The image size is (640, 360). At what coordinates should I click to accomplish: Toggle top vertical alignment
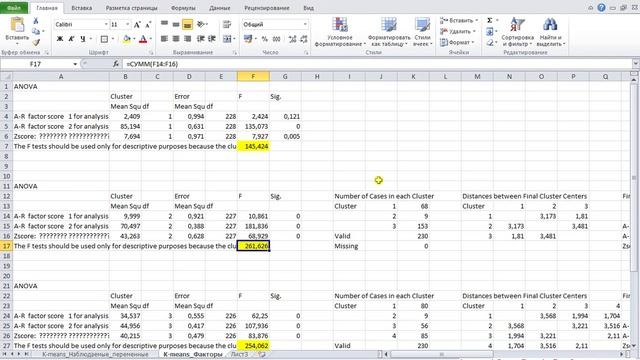[164, 24]
